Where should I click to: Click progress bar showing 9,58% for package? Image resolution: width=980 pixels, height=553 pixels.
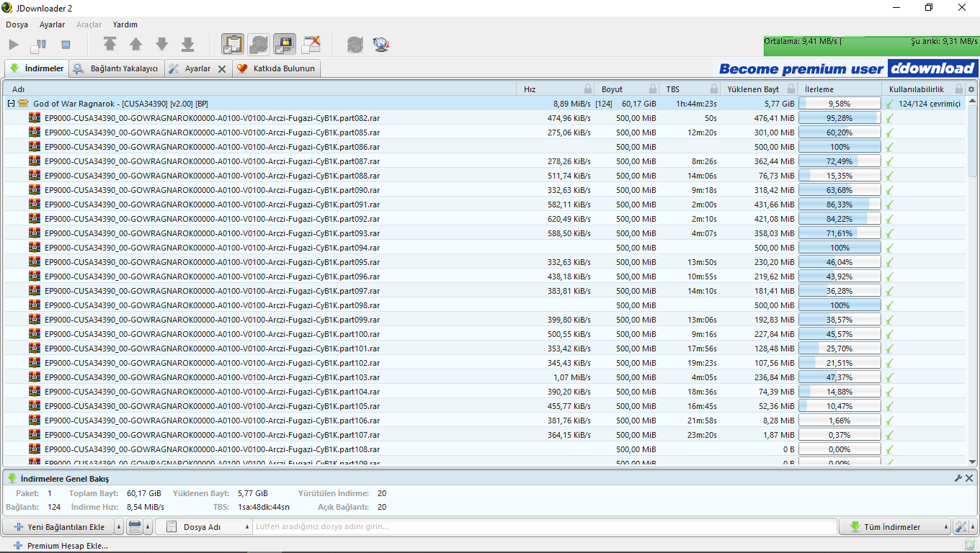click(x=839, y=104)
